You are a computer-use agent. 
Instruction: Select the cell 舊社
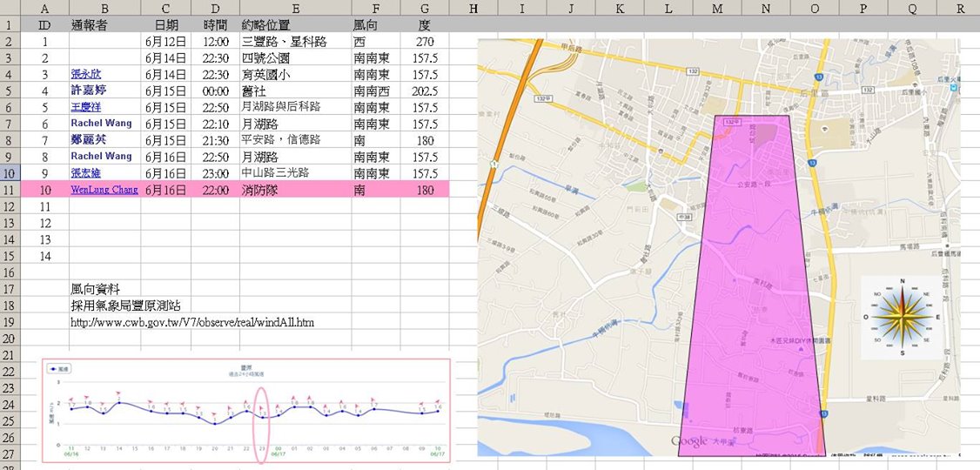[x=296, y=91]
